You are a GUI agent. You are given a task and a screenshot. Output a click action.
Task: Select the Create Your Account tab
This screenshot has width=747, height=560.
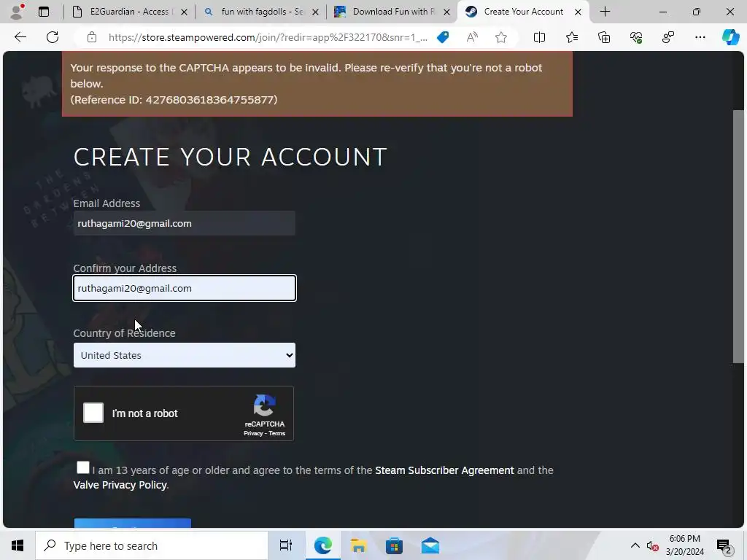click(x=523, y=12)
